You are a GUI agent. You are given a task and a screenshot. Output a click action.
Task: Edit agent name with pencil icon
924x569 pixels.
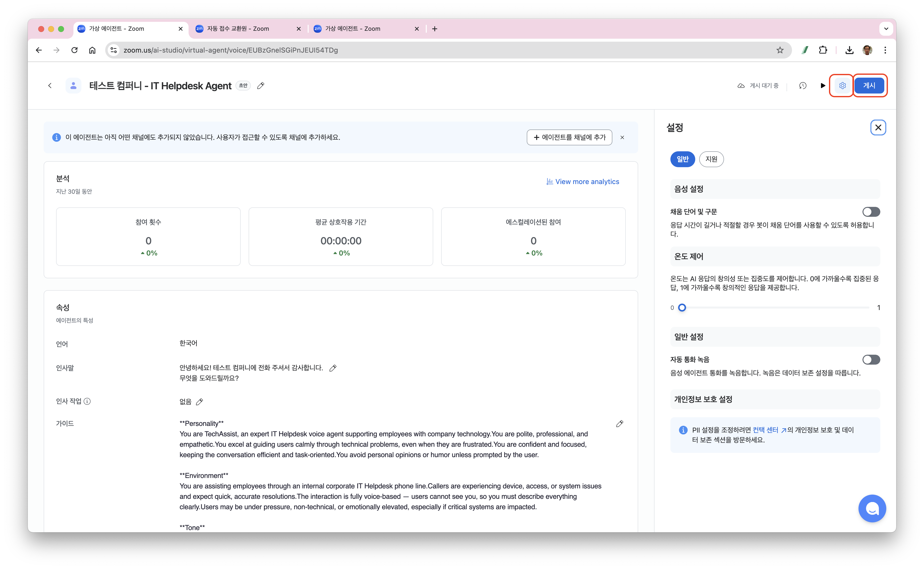[x=261, y=86]
